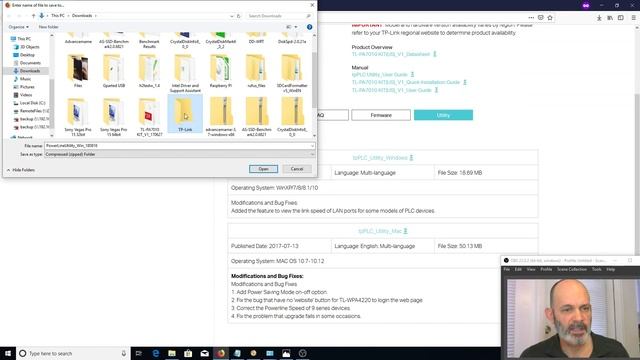Select the TL-PA7010 KIT folder
The width and height of the screenshot is (640, 360).
click(149, 117)
